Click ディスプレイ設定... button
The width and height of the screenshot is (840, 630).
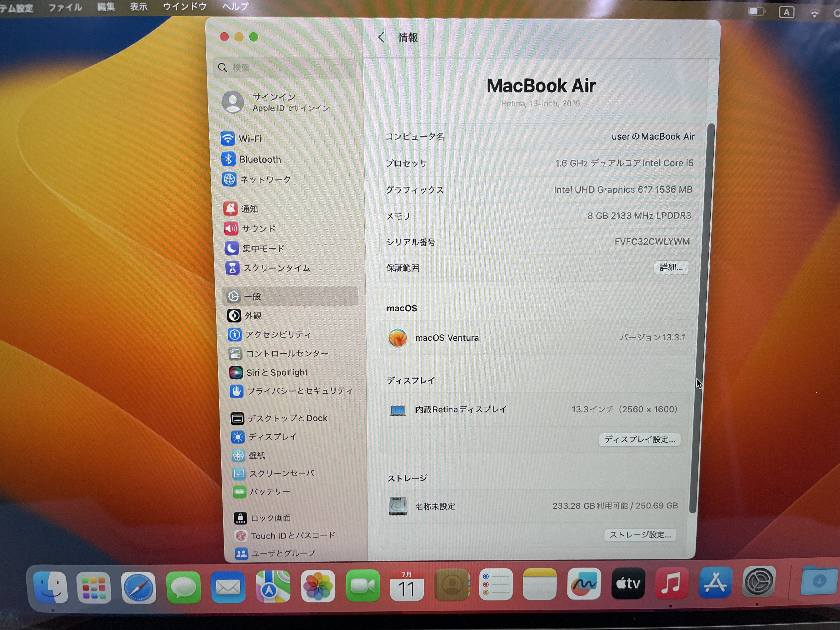[x=640, y=439]
